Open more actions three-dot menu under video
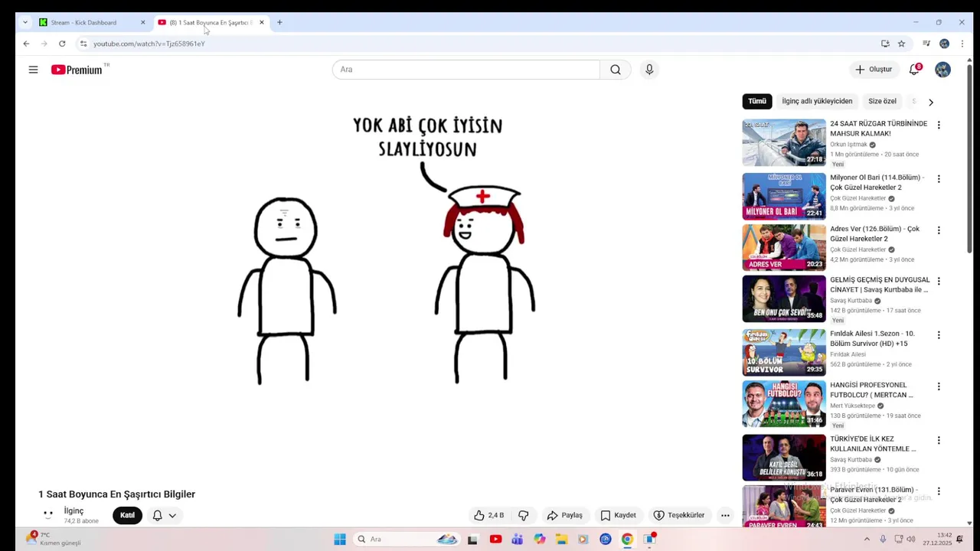This screenshot has height=551, width=980. point(725,515)
